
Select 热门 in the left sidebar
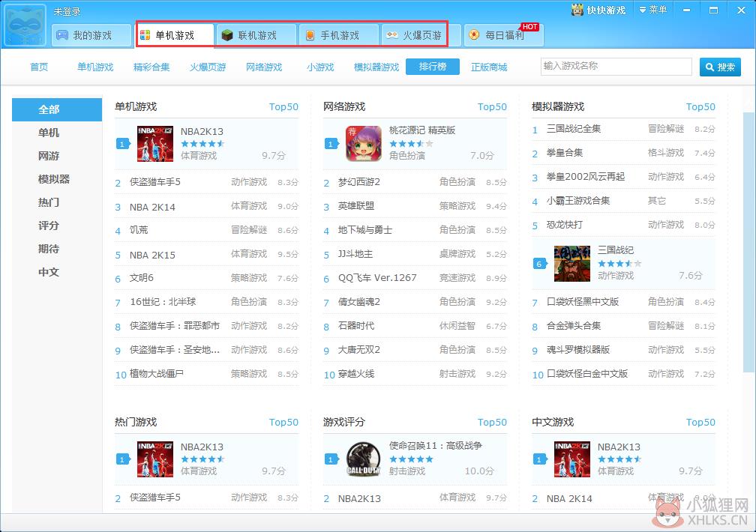[49, 202]
